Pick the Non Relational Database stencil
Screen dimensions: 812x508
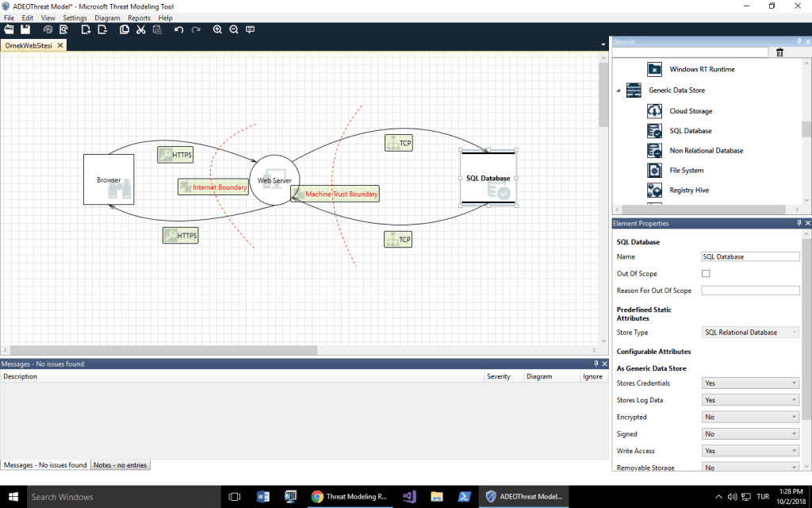(x=695, y=150)
